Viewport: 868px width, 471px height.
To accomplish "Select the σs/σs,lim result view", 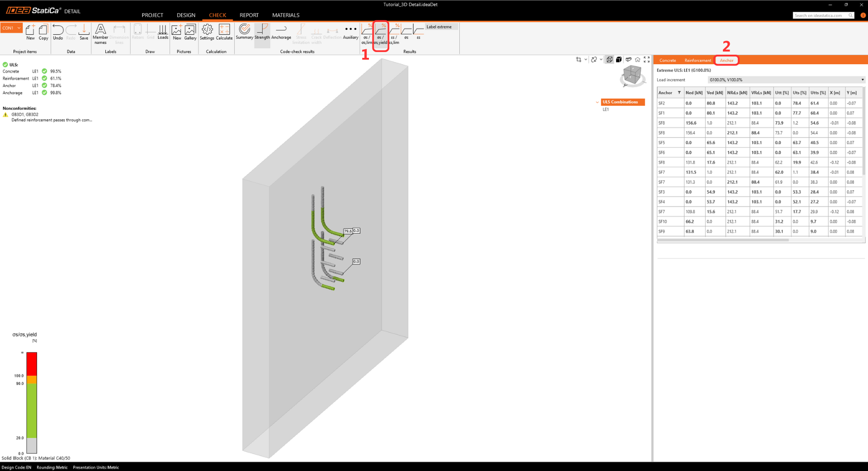I will (367, 34).
